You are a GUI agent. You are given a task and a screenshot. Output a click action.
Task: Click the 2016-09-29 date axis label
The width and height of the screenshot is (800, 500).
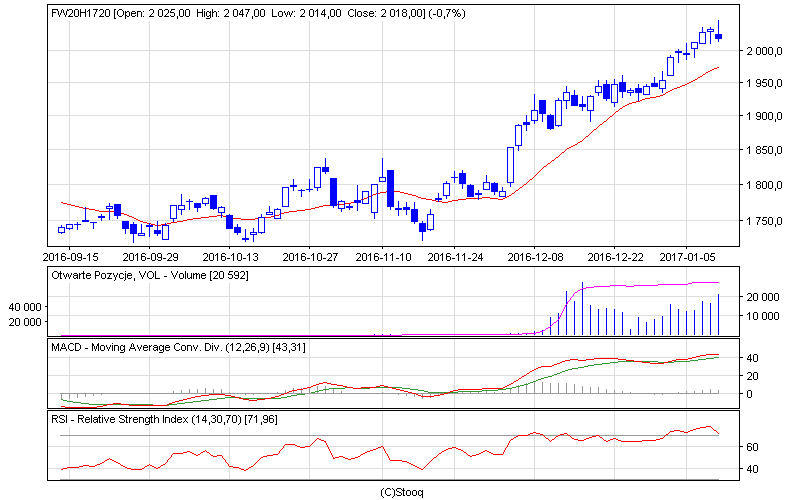[151, 257]
